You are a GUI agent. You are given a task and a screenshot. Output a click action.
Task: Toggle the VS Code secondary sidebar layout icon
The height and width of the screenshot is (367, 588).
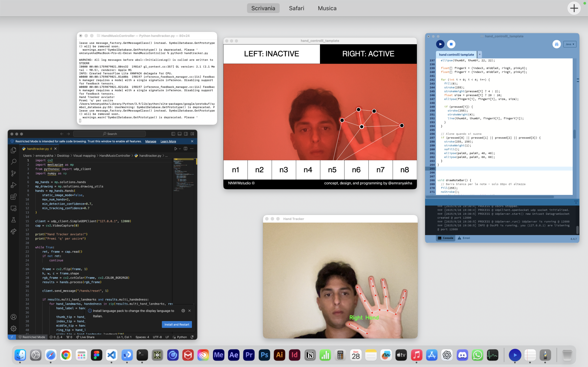point(186,134)
